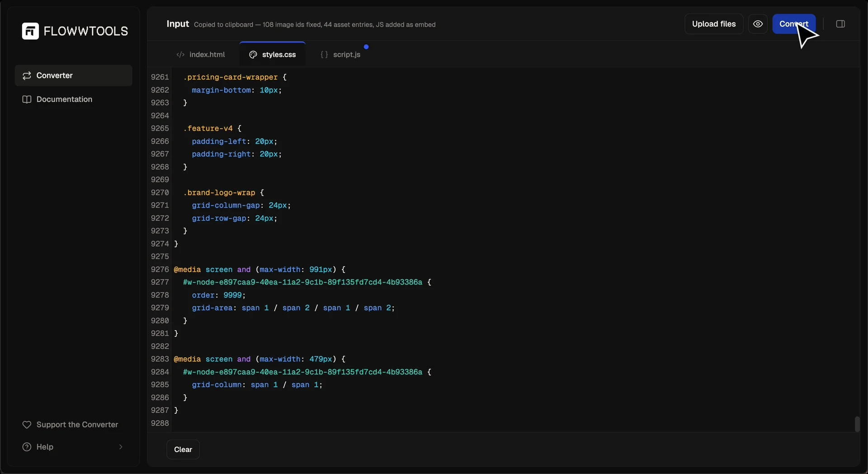The height and width of the screenshot is (474, 868).
Task: Click the Convert button
Action: (x=794, y=24)
